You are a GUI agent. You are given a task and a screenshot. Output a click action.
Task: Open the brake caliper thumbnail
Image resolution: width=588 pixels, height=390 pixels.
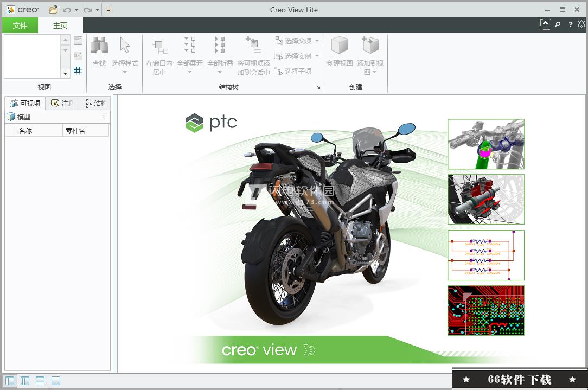[x=486, y=200]
